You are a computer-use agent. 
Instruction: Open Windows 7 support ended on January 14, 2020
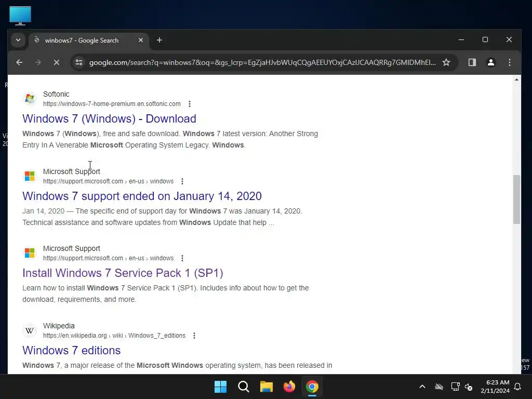tap(142, 196)
